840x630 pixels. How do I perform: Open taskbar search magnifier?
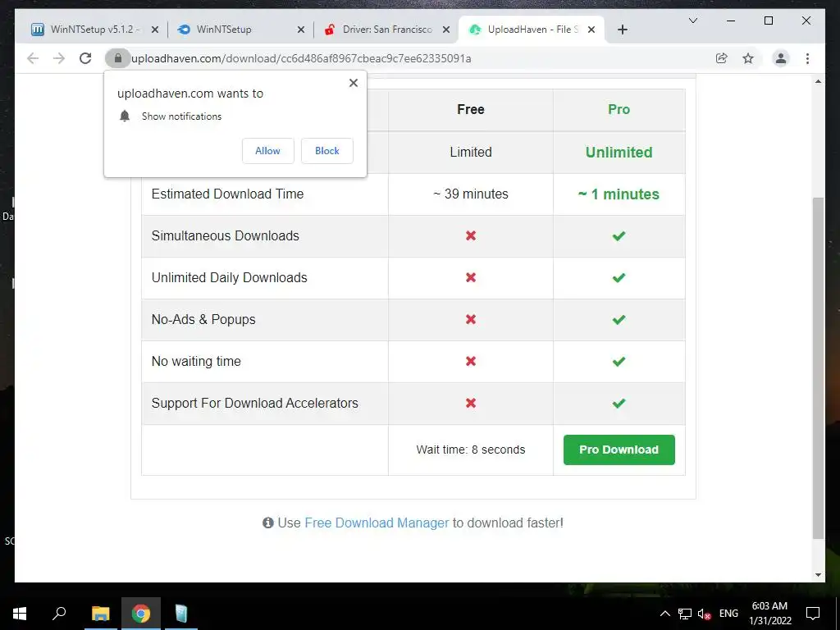click(x=59, y=614)
